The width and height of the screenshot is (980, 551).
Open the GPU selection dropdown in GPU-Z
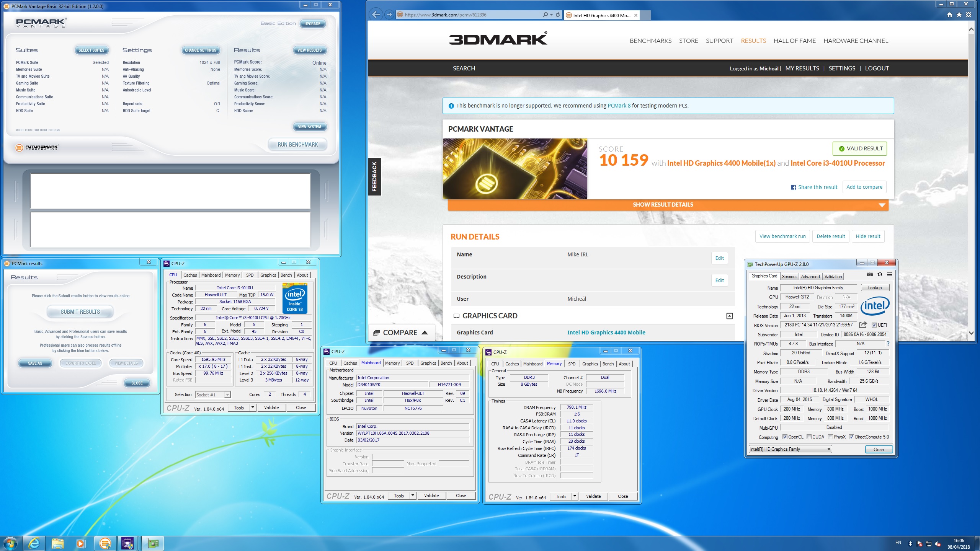point(791,449)
